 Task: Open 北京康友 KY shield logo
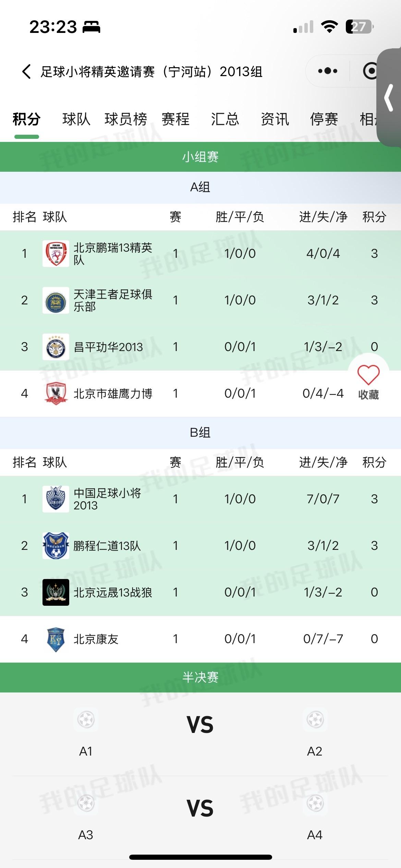tap(56, 639)
